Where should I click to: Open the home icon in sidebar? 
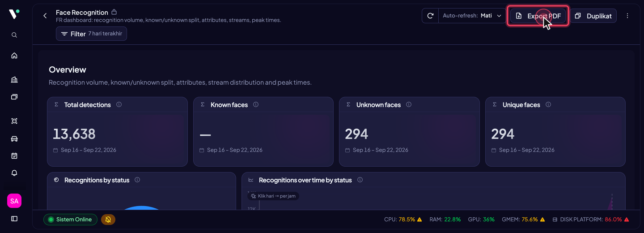[14, 56]
